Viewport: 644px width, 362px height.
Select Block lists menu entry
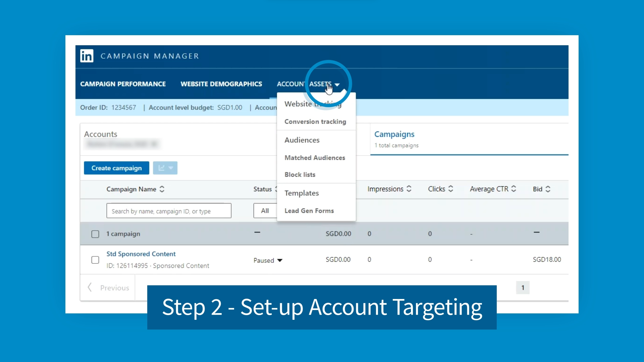point(300,175)
